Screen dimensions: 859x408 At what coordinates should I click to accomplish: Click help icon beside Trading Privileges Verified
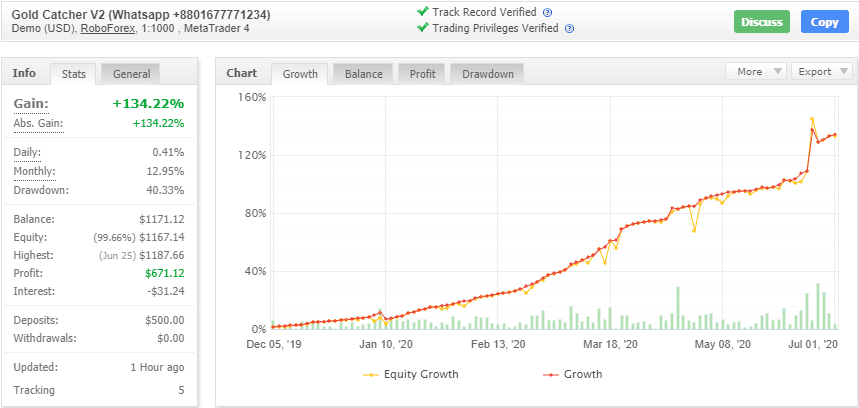tap(569, 29)
